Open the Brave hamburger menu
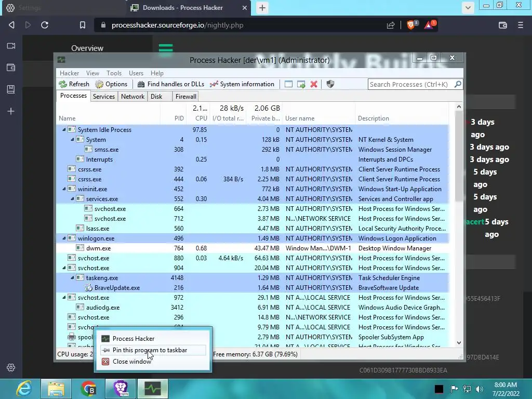The width and height of the screenshot is (532, 399). pos(521,25)
